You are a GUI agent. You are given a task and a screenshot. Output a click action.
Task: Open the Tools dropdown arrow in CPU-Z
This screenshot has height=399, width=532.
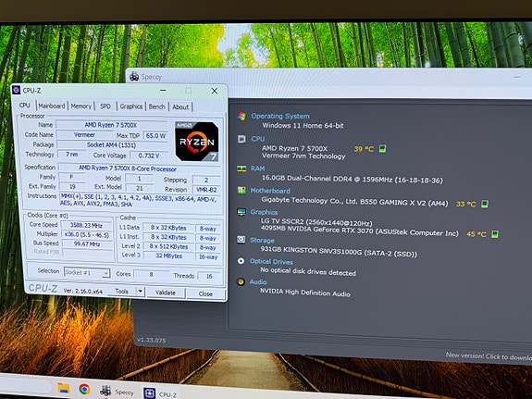pyautogui.click(x=140, y=292)
